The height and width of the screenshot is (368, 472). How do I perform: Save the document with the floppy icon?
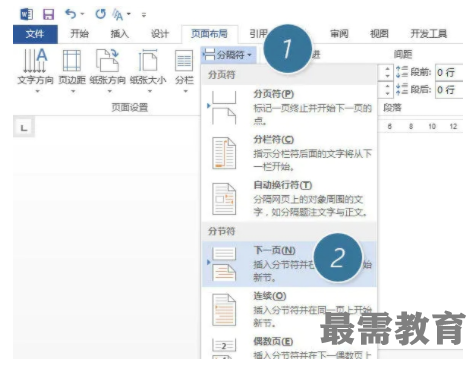point(48,14)
